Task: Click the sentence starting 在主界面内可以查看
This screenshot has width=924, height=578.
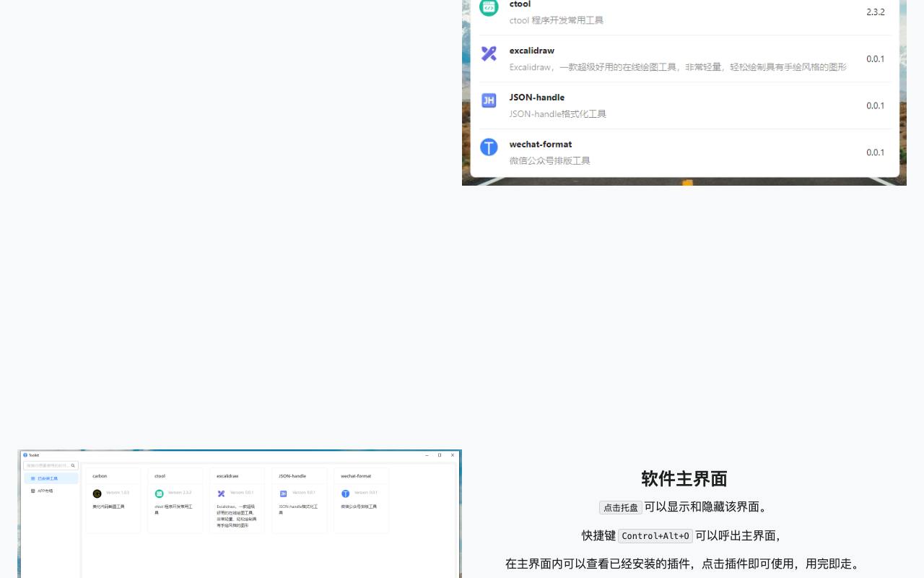Action: [684, 564]
